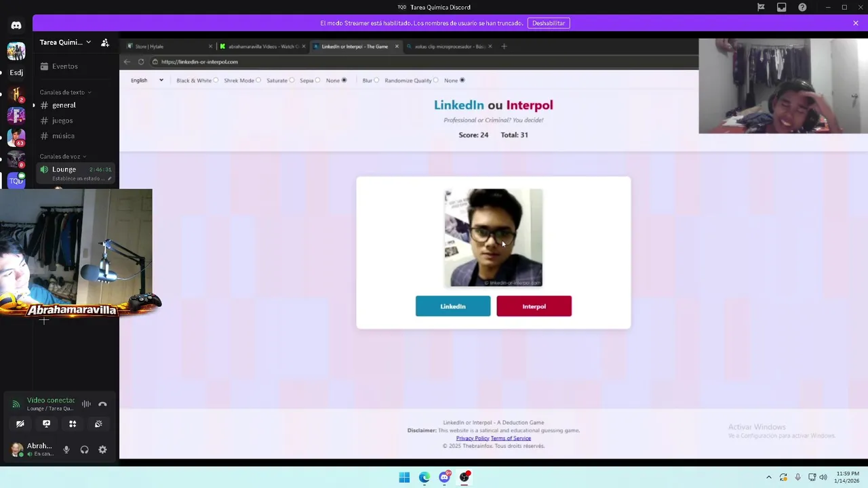Collapse Canales de texto category

[x=65, y=92]
